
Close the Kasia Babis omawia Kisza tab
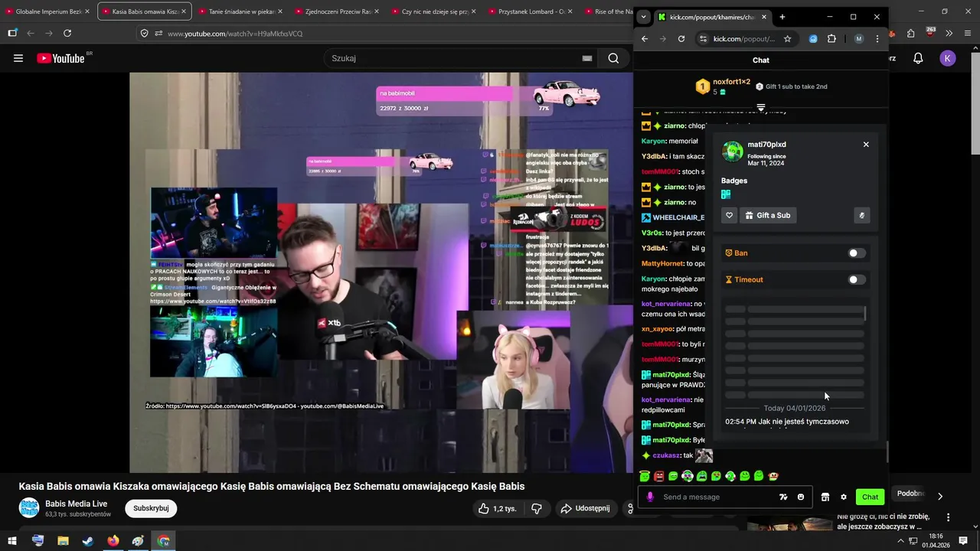[184, 11]
